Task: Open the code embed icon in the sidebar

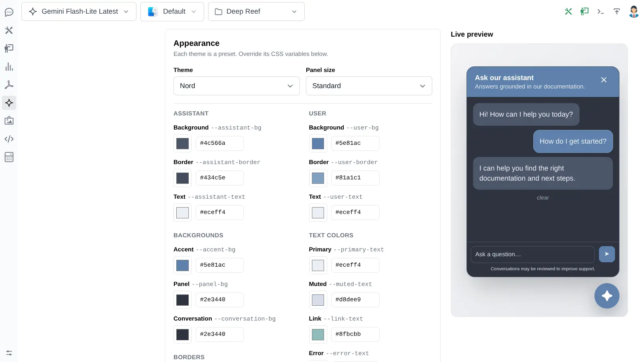Action: tap(9, 139)
